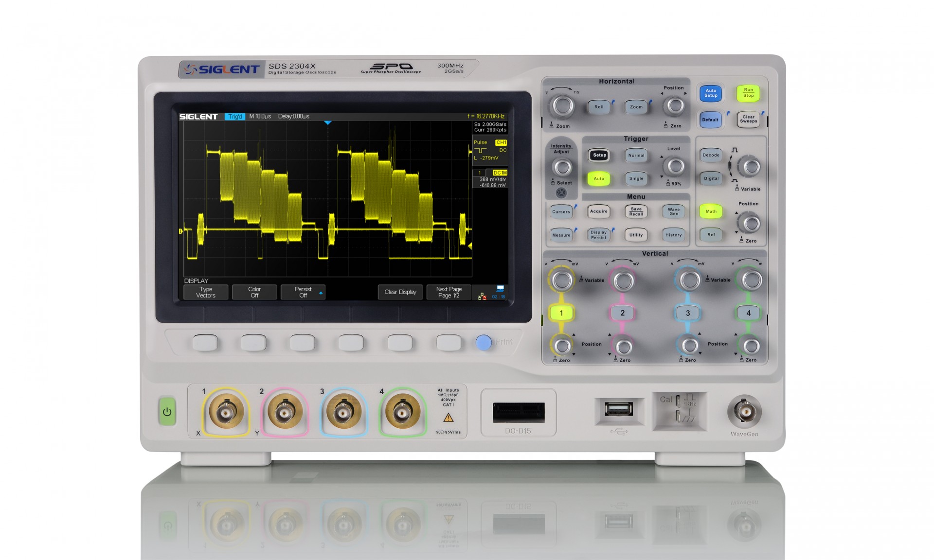This screenshot has width=934, height=560.
Task: Toggle the horizontal Zoom button
Action: 636,107
